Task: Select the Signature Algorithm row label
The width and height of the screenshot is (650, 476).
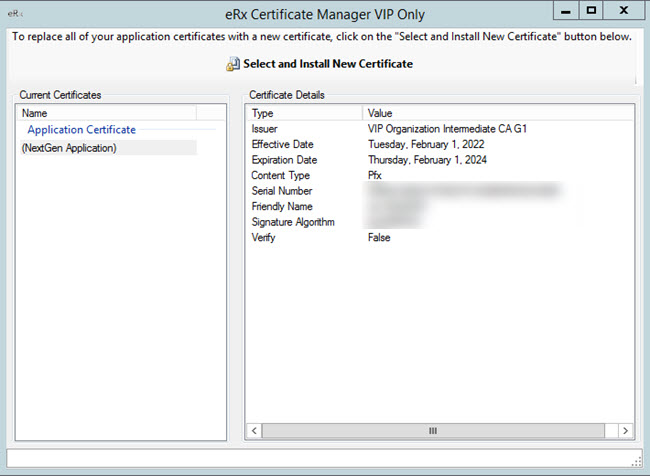Action: [x=293, y=222]
